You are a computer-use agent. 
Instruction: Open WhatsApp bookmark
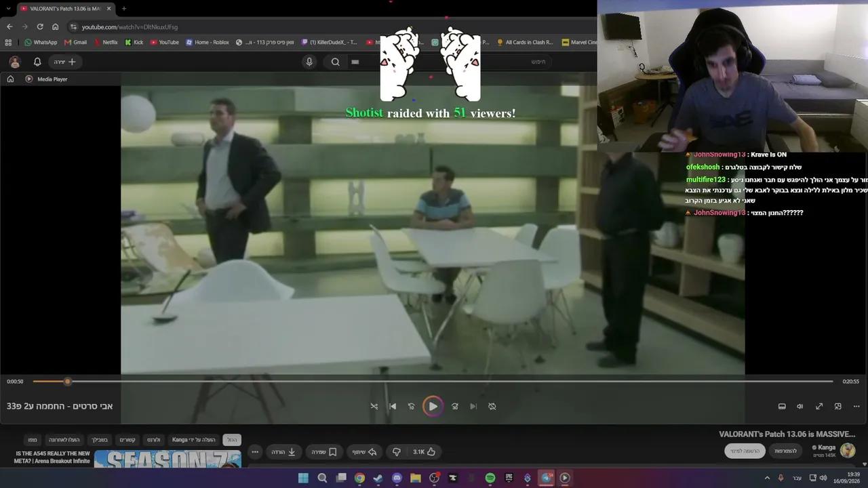41,42
